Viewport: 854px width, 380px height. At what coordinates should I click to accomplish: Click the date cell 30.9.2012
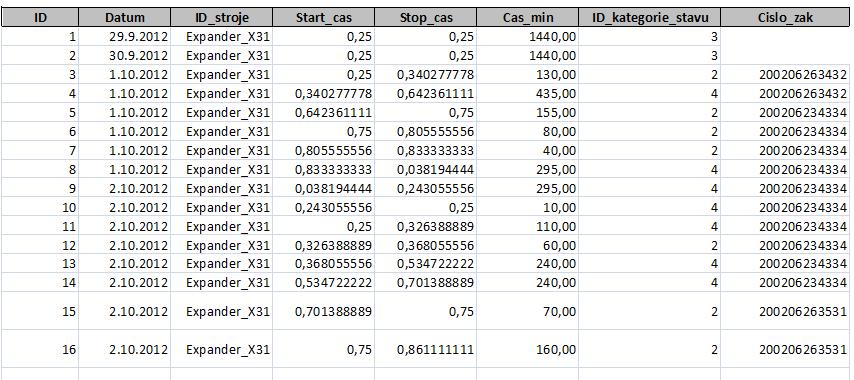pos(125,56)
